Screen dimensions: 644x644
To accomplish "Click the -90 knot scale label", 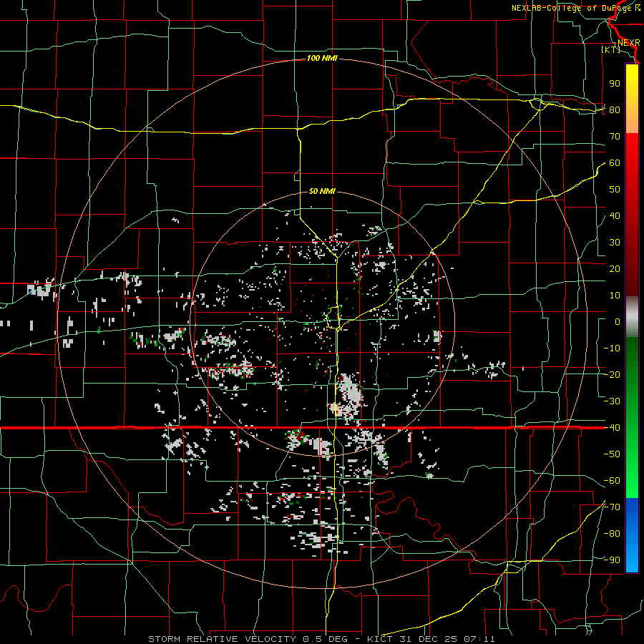I will [x=612, y=560].
